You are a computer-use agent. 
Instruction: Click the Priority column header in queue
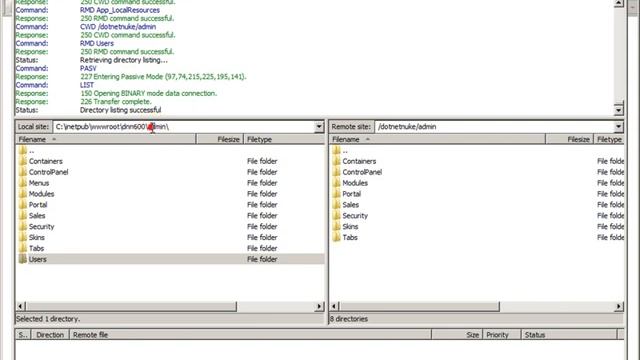click(502, 335)
